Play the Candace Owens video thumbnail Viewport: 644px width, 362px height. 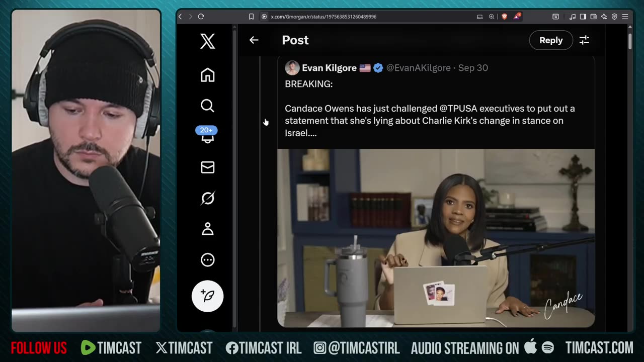point(436,238)
